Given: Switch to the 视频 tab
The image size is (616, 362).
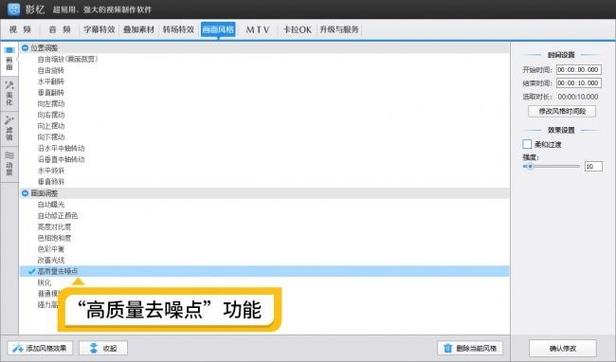Looking at the screenshot, I should 20,29.
